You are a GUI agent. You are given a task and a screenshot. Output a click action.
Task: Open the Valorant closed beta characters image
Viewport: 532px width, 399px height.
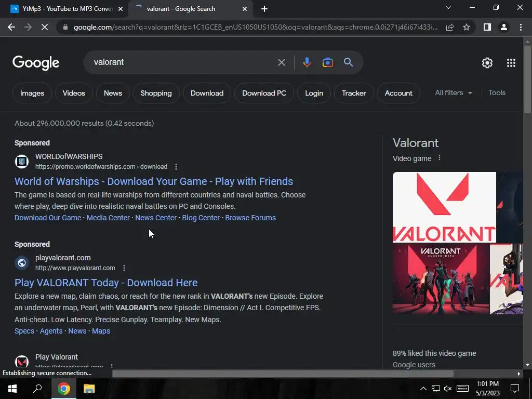(441, 279)
